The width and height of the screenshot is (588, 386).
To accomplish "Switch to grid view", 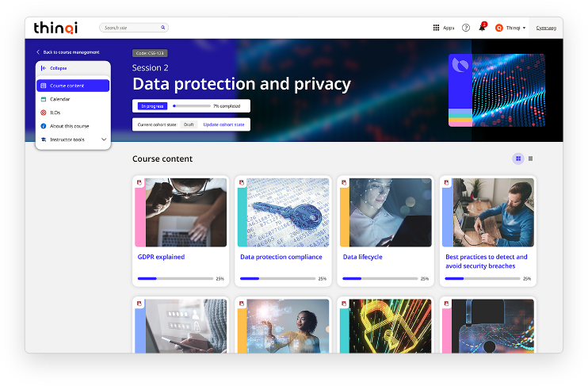I will (x=518, y=159).
